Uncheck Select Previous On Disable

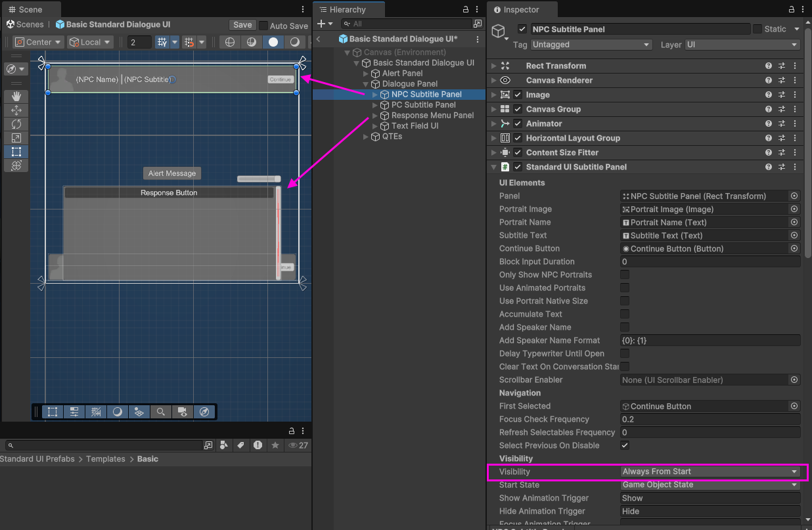coord(625,445)
